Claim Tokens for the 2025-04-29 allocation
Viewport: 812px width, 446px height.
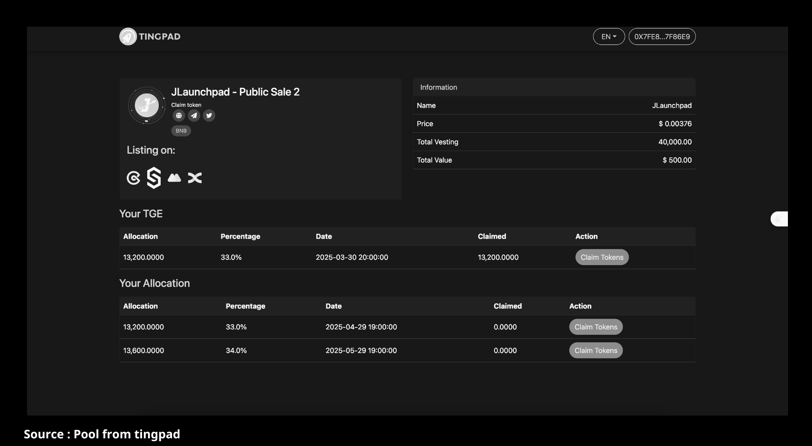[x=596, y=327]
